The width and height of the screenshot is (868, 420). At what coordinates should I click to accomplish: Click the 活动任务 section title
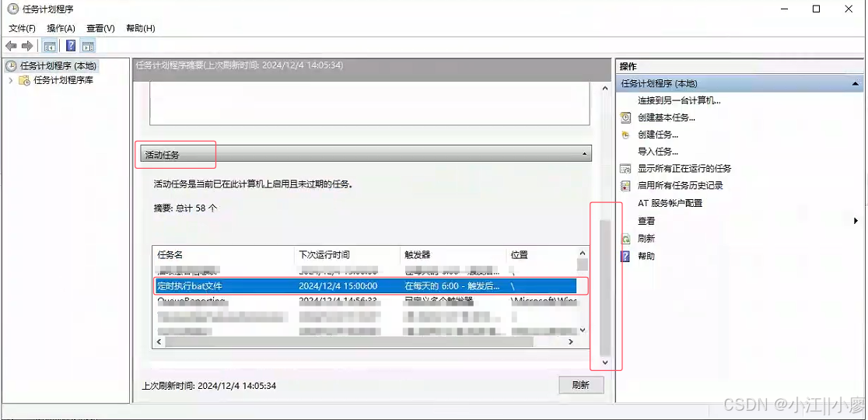163,156
